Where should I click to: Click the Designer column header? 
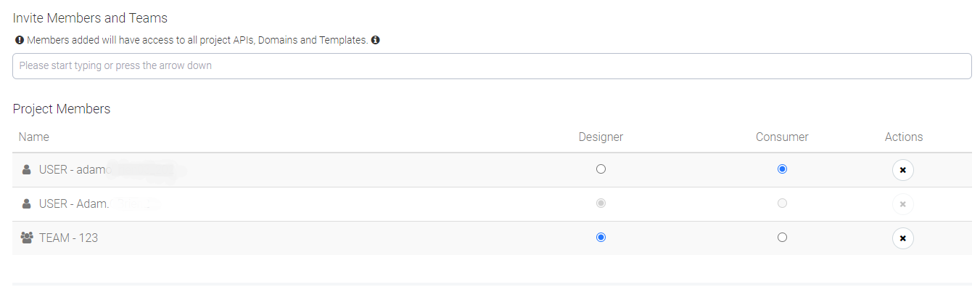point(601,137)
